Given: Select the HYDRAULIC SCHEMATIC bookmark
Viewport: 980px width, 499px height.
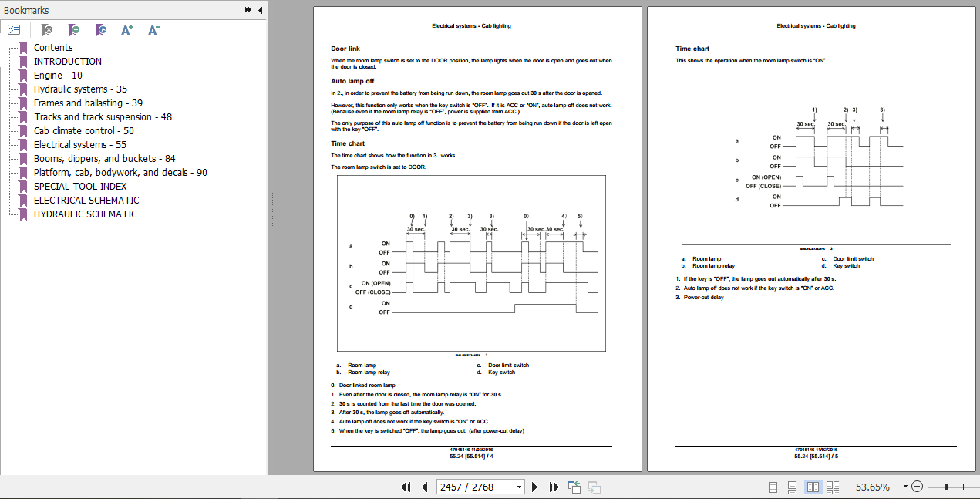Looking at the screenshot, I should coord(86,214).
